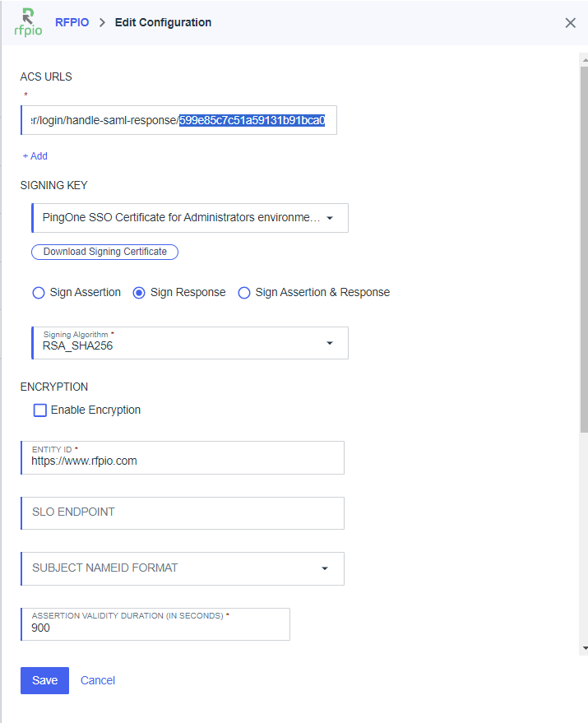This screenshot has height=723, width=588.
Task: Click the vertical scrollbar thumb
Action: point(585,249)
